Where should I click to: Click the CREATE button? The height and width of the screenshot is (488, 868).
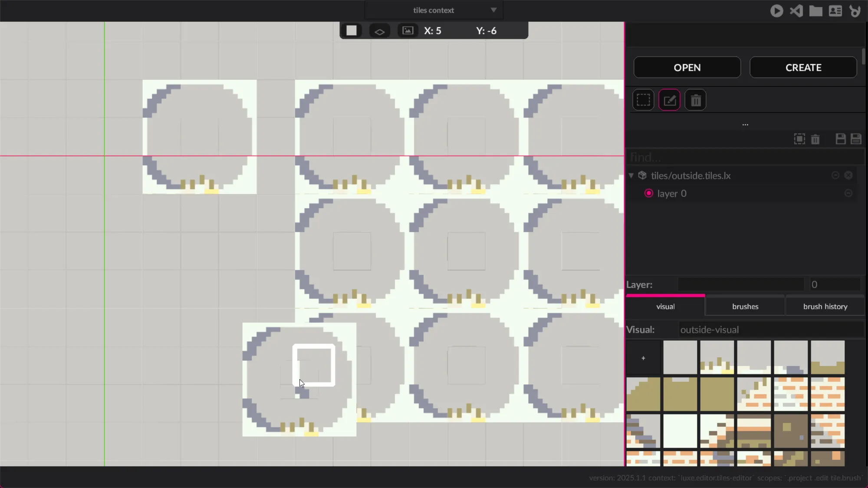803,68
